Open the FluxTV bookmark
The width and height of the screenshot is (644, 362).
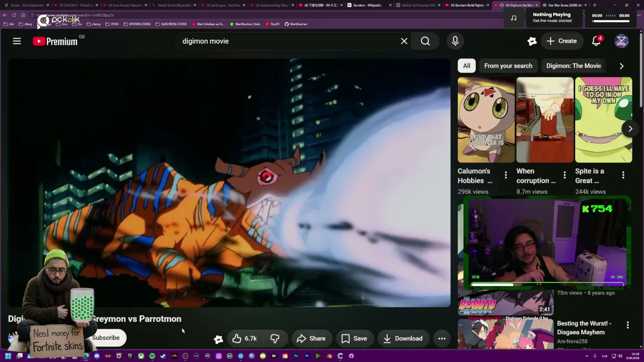[x=272, y=24]
